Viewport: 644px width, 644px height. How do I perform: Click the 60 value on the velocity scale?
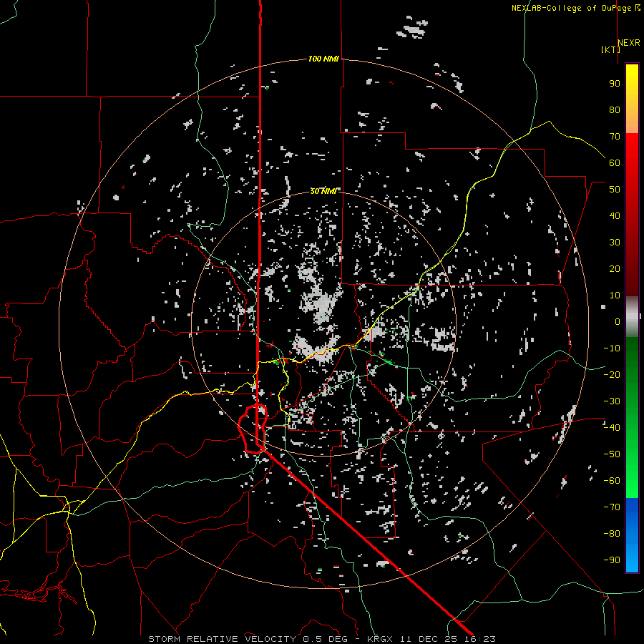tap(615, 162)
